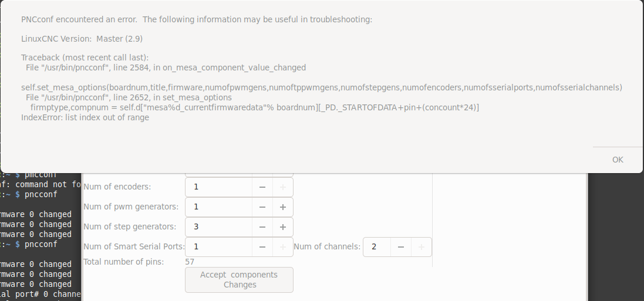
Task: Focus the Smart Serial Ports value field
Action: (218, 247)
